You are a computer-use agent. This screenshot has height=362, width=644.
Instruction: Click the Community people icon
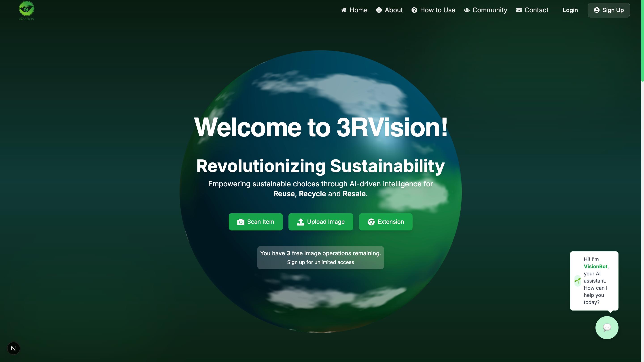[x=466, y=10]
